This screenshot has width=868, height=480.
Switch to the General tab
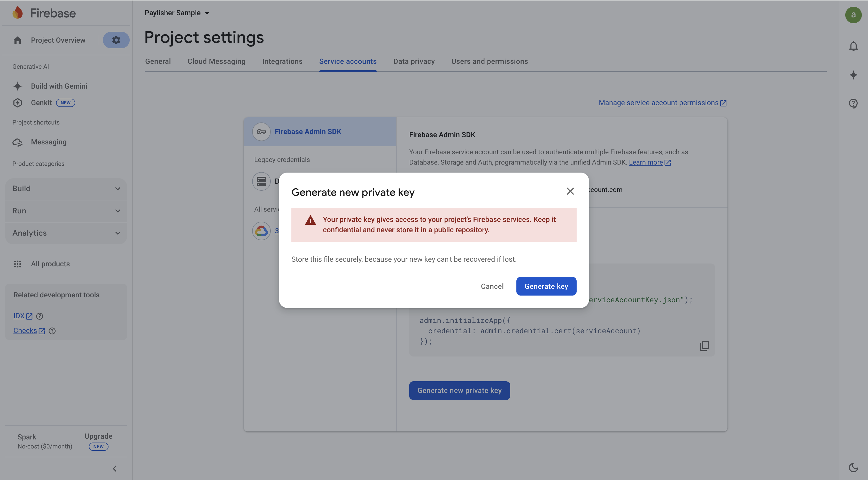[158, 61]
